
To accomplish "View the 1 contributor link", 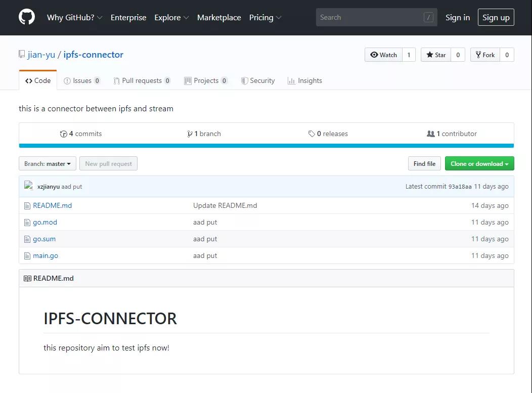I will (451, 134).
